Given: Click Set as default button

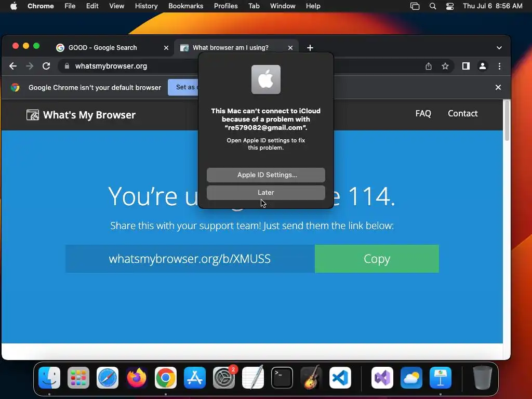Looking at the screenshot, I should click(183, 87).
